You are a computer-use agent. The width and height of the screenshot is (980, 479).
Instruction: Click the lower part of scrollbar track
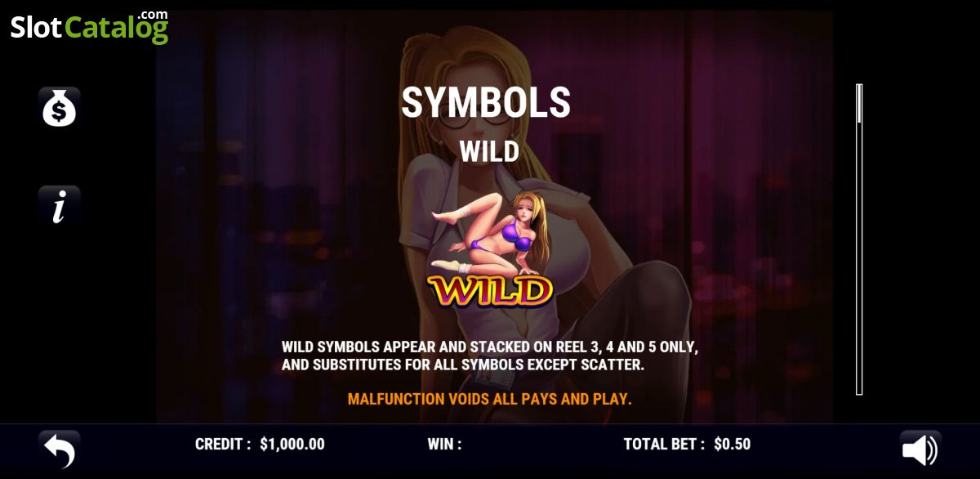[859, 327]
